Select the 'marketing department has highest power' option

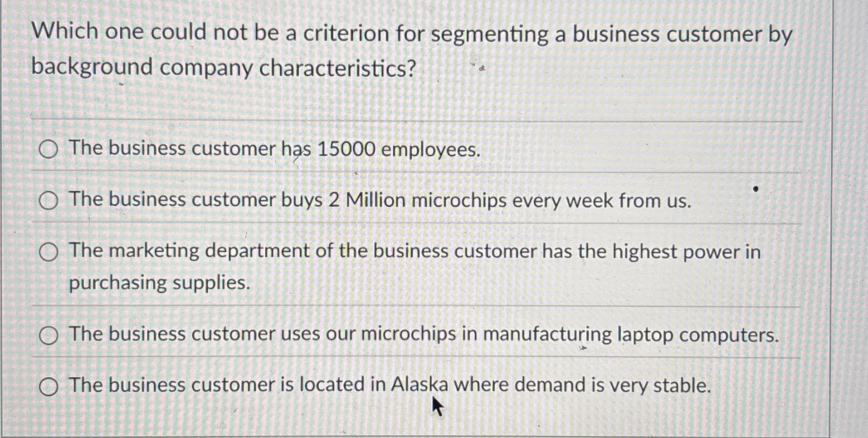(x=49, y=253)
